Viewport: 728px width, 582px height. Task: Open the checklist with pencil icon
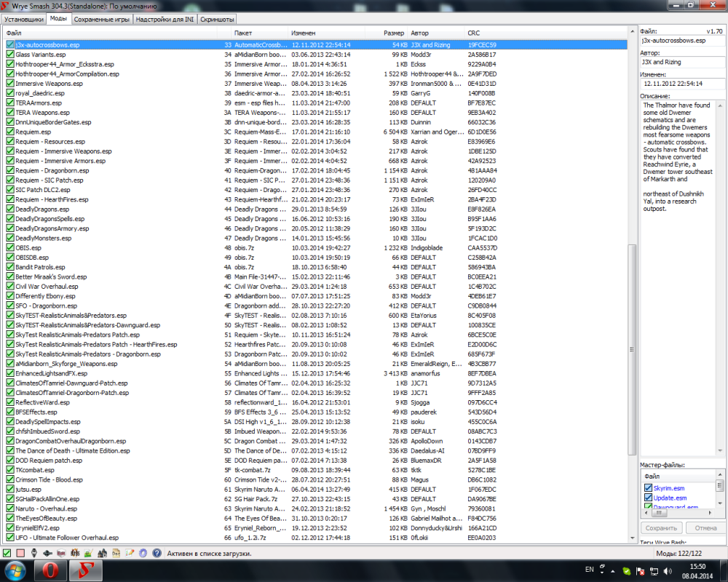coord(130,553)
